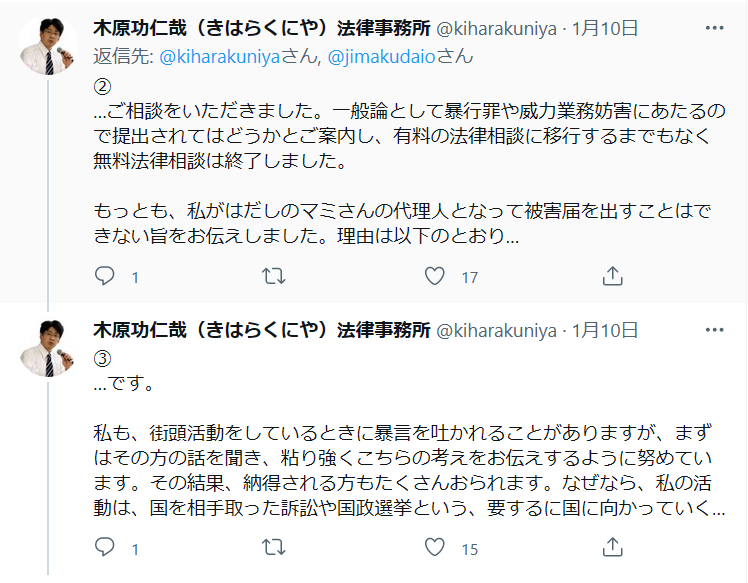Share the first tweet marked ②
The width and height of the screenshot is (748, 583).
(614, 276)
